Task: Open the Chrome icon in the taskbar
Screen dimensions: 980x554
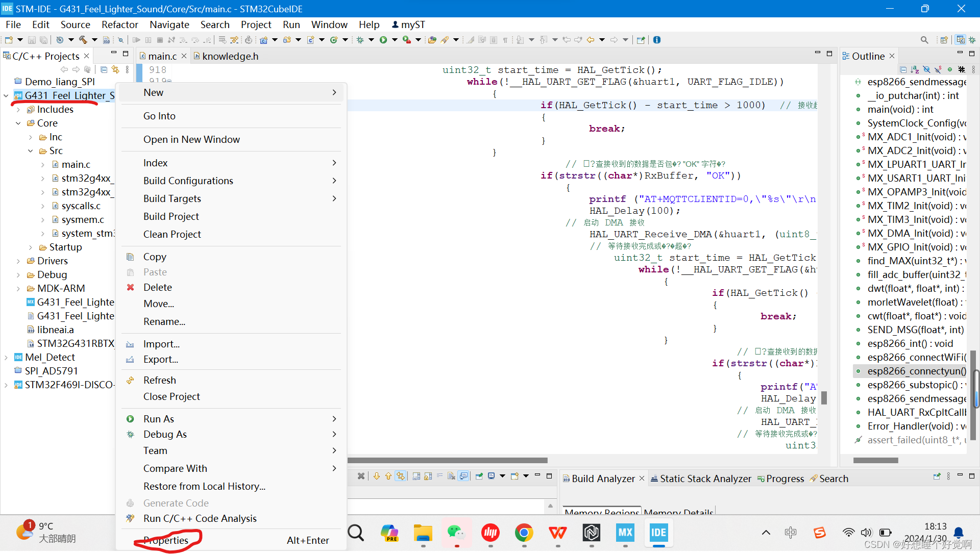Action: (x=524, y=533)
